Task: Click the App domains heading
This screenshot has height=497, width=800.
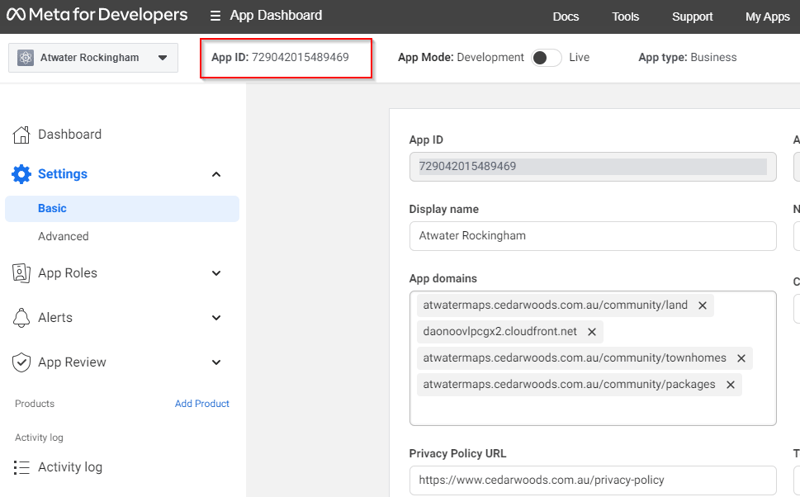Action: coord(443,279)
